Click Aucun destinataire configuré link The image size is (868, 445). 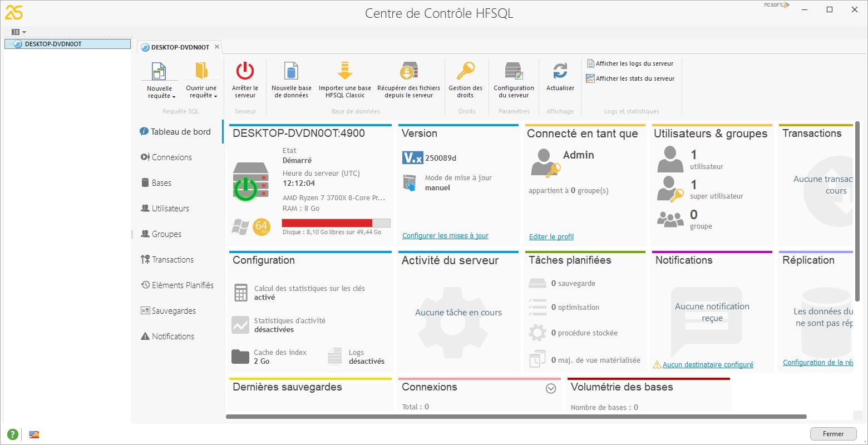tap(708, 365)
